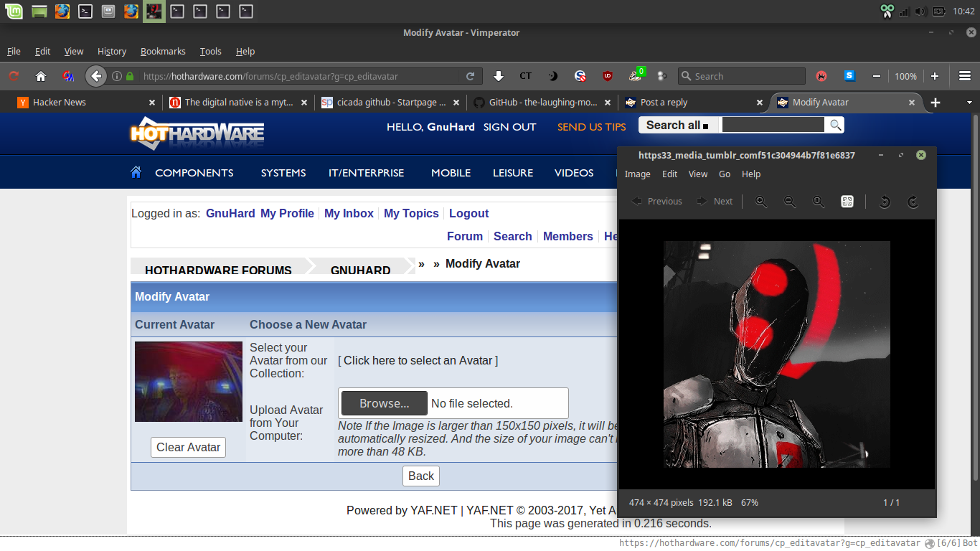
Task: Click the browser toolbar Search field
Action: pos(742,76)
